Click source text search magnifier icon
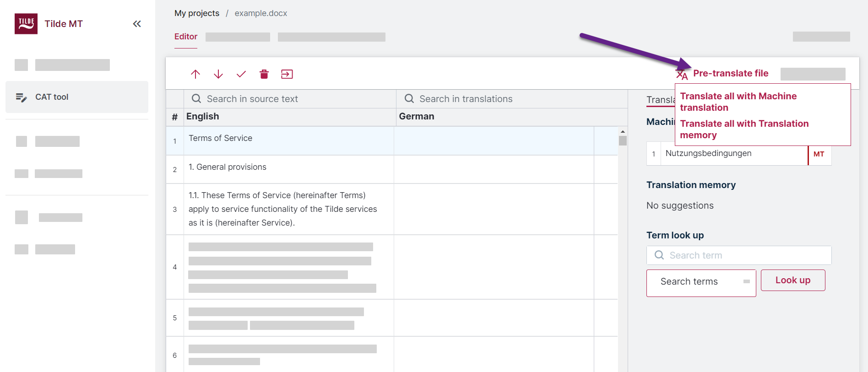 (x=196, y=98)
